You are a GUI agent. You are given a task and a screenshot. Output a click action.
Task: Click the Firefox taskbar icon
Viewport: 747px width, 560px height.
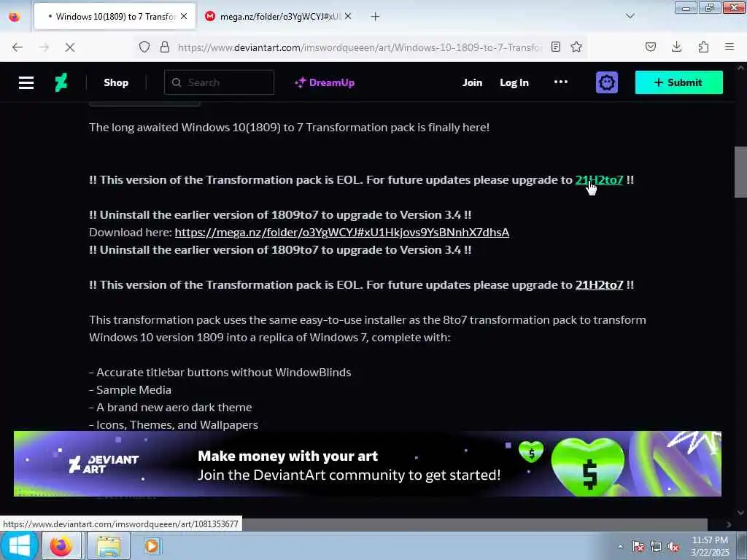61,545
